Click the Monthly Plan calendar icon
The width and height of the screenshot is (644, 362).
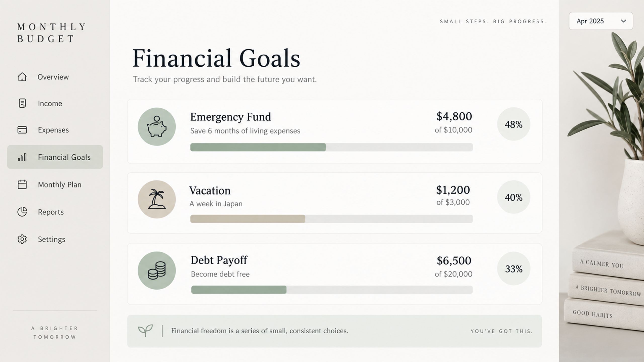pos(22,184)
